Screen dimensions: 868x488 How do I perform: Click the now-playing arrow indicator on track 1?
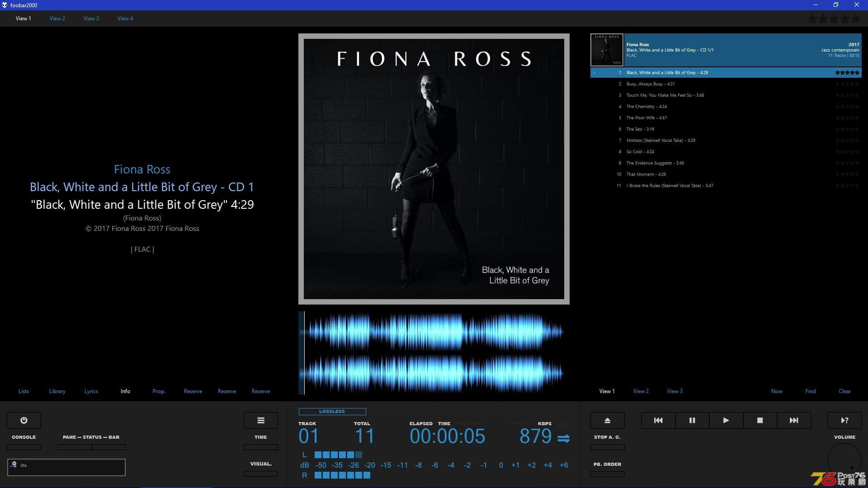594,72
